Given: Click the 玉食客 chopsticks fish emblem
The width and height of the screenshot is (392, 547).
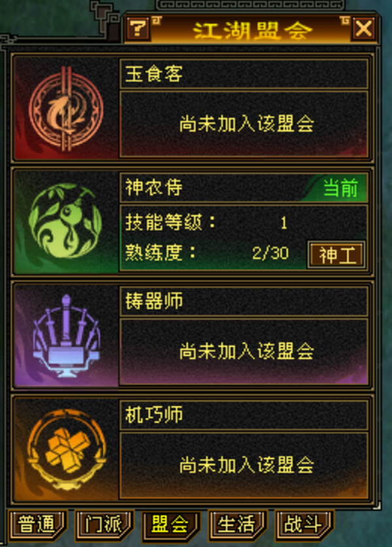Looking at the screenshot, I should point(66,109).
